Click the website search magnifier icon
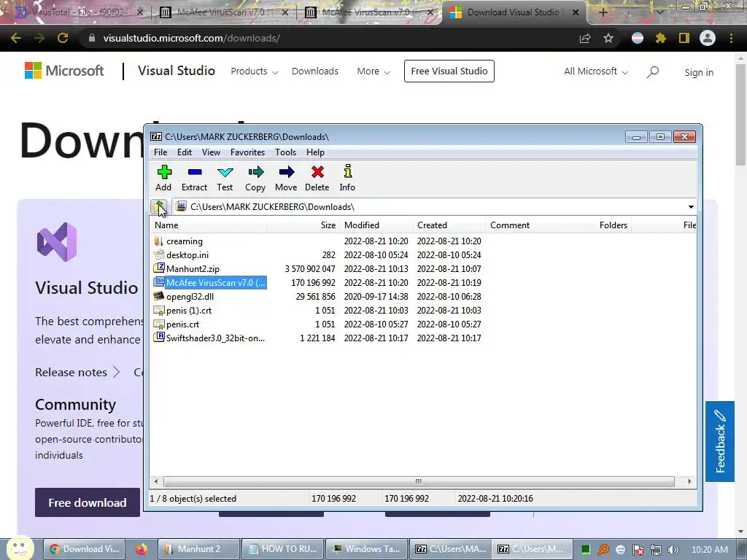The height and width of the screenshot is (560, 747). pyautogui.click(x=653, y=72)
